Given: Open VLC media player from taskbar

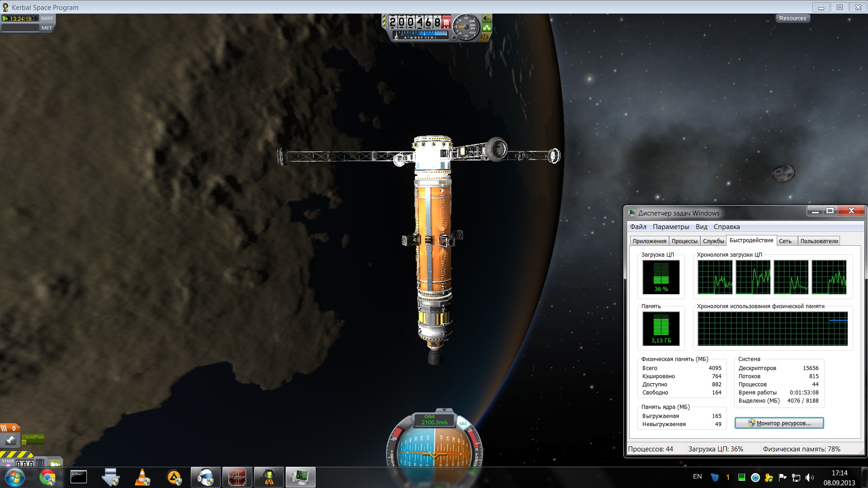Looking at the screenshot, I should [143, 477].
